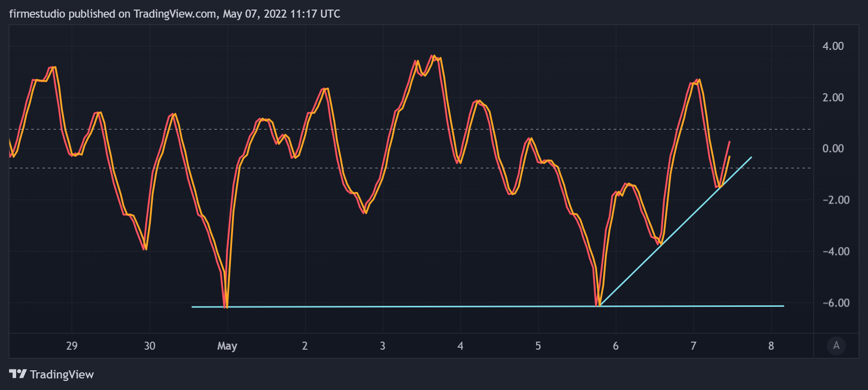Click the date label 4
The image size is (868, 390).
click(x=460, y=346)
